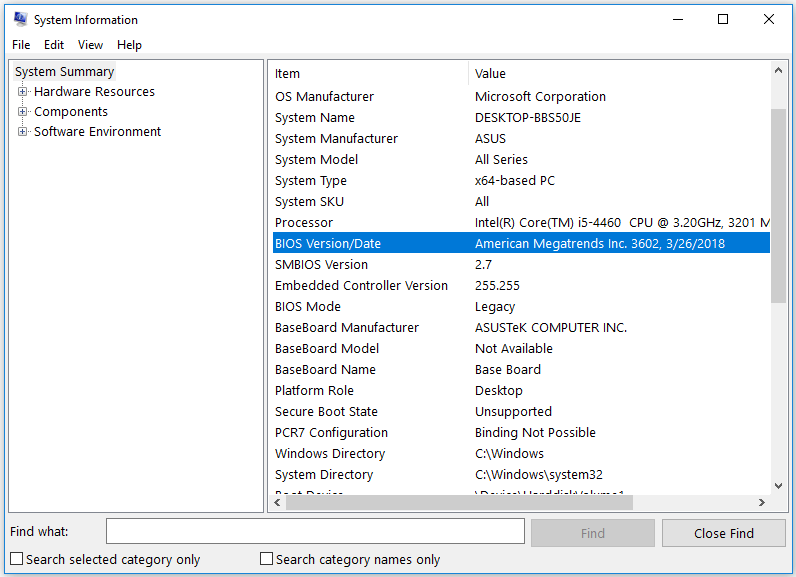Viewport: 796px width, 577px height.
Task: Expand the Components tree node
Action: pos(22,112)
